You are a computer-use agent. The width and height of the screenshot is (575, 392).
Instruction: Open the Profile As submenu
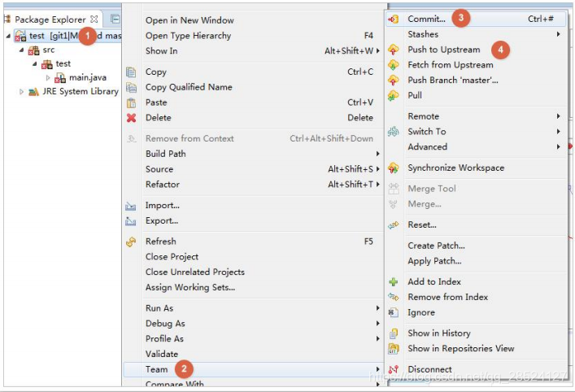click(x=253, y=339)
